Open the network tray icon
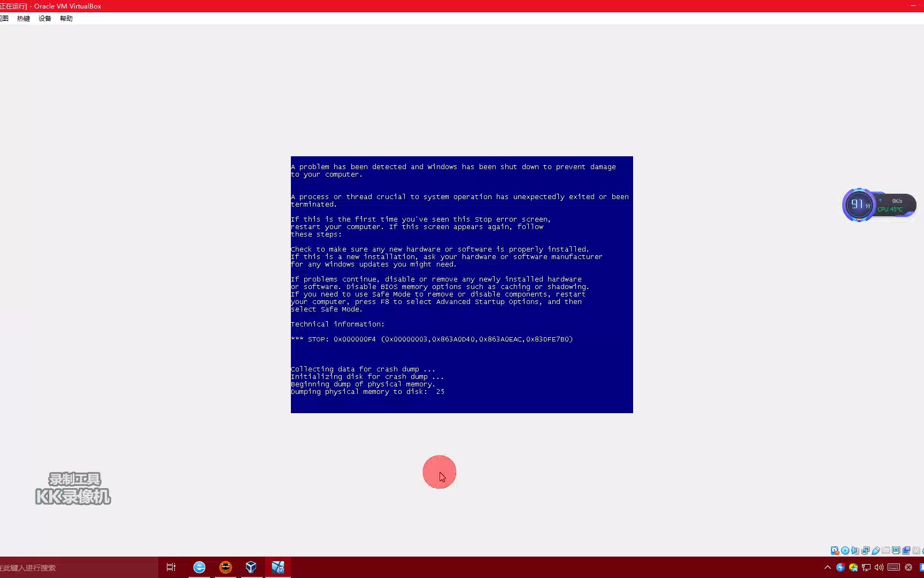 click(866, 567)
